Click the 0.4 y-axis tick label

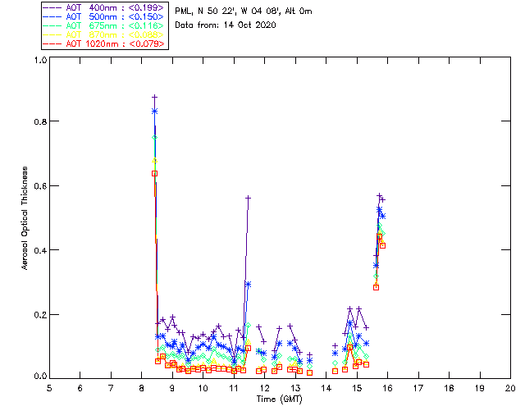coord(40,250)
